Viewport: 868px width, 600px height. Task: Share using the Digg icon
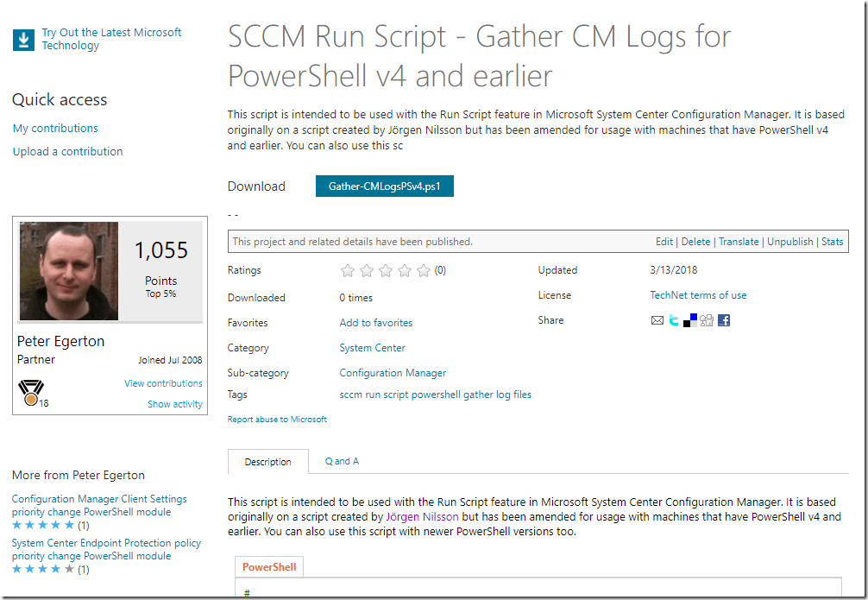coord(707,321)
